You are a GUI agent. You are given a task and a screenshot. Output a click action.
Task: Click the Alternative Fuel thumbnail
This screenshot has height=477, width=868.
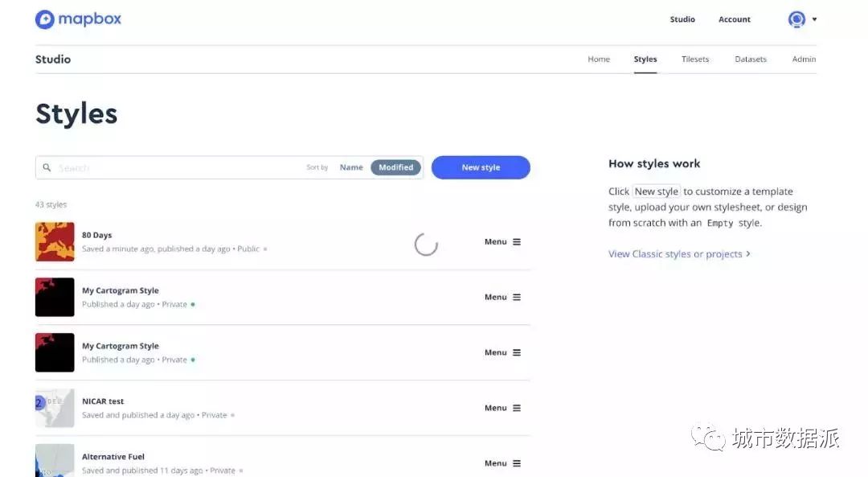coord(55,460)
